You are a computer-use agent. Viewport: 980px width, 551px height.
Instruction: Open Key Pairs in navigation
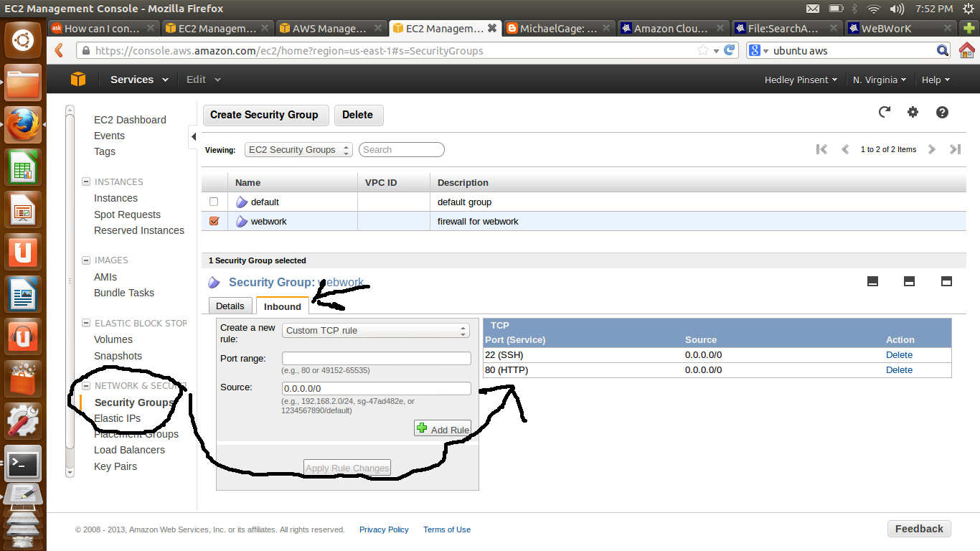pos(116,466)
